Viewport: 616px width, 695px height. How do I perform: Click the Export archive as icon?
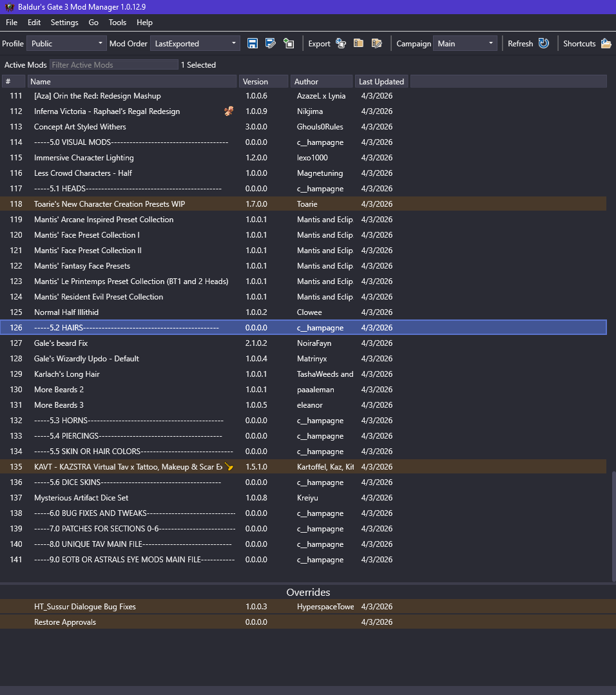(x=376, y=43)
